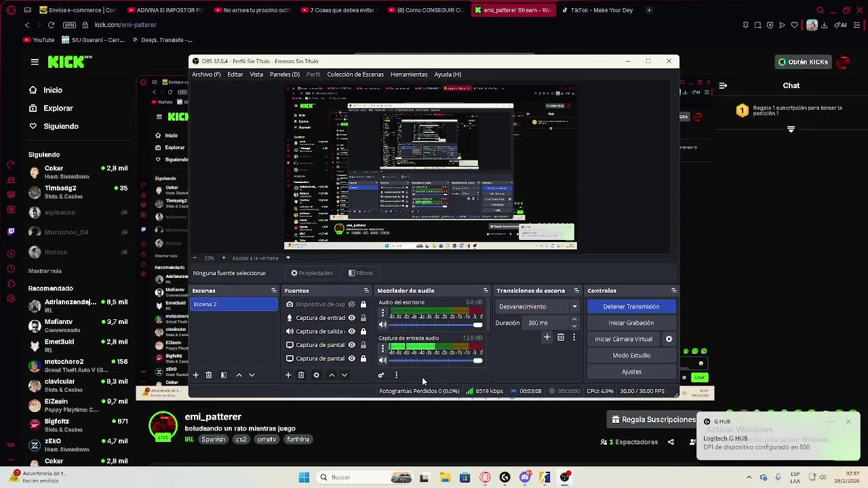Screen dimensions: 868x488
Task: Open Herramientas menu in OBS
Action: click(409, 75)
